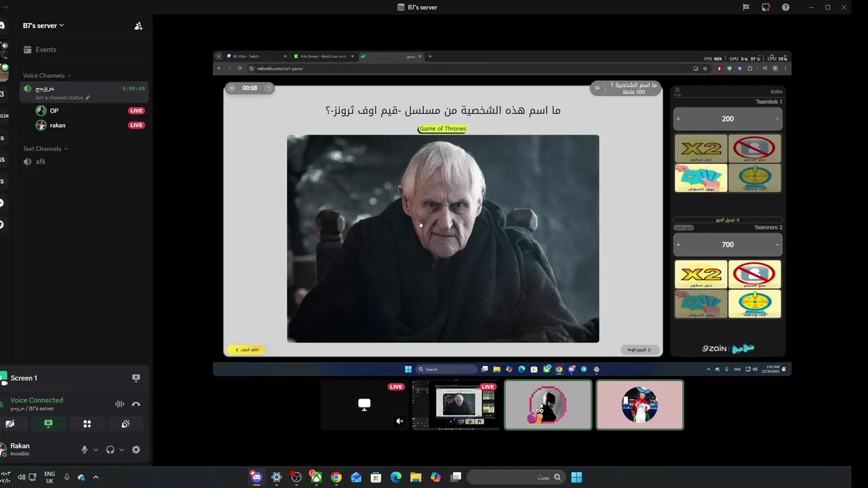Image resolution: width=868 pixels, height=488 pixels.
Task: Click the invite people icon beside server name
Action: (138, 26)
